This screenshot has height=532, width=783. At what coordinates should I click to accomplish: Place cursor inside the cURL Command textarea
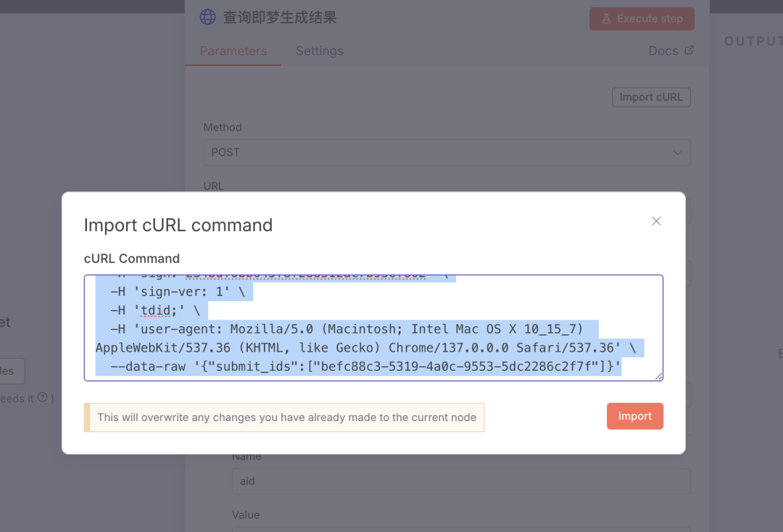click(374, 326)
